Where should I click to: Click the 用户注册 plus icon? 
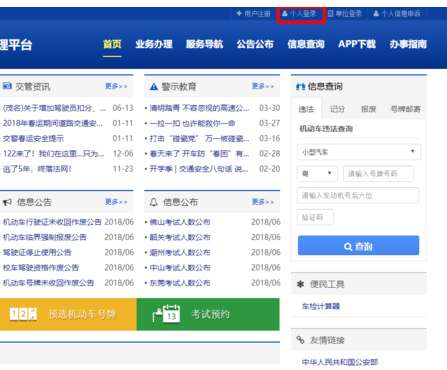(x=239, y=13)
